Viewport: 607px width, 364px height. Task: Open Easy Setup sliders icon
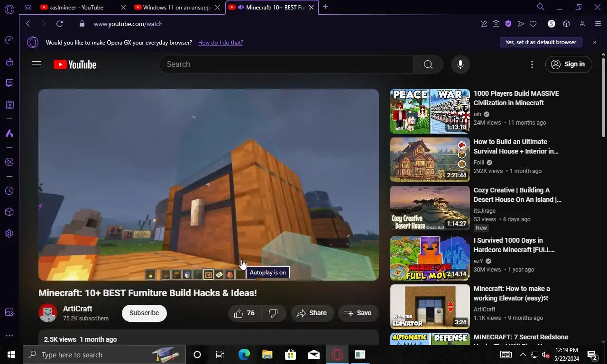(x=598, y=24)
